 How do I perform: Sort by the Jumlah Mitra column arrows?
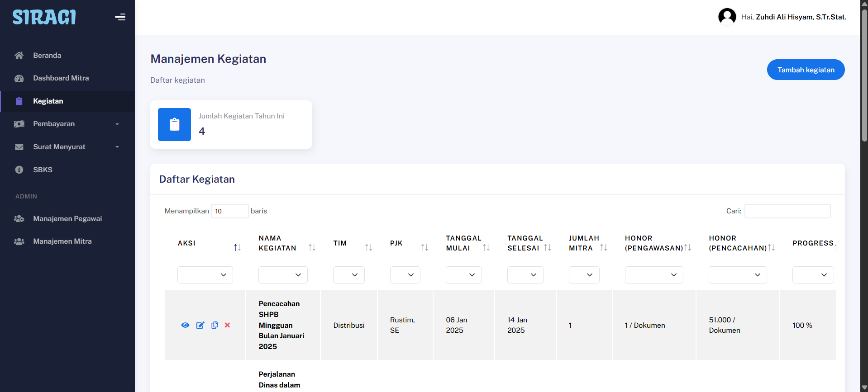tap(603, 247)
